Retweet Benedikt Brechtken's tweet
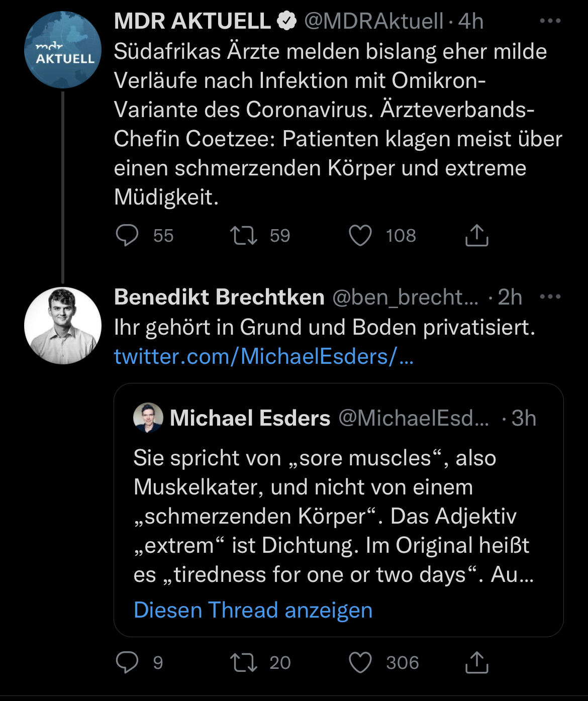This screenshot has height=701, width=588. pos(244,662)
